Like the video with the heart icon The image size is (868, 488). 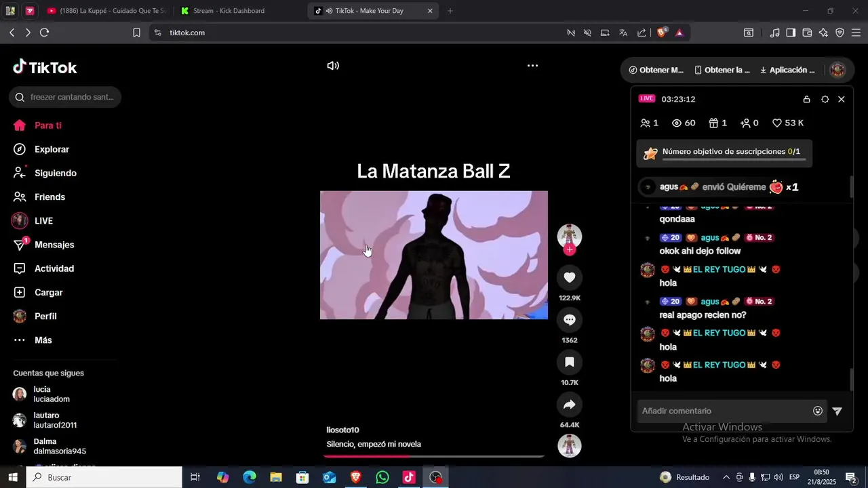[x=570, y=277]
